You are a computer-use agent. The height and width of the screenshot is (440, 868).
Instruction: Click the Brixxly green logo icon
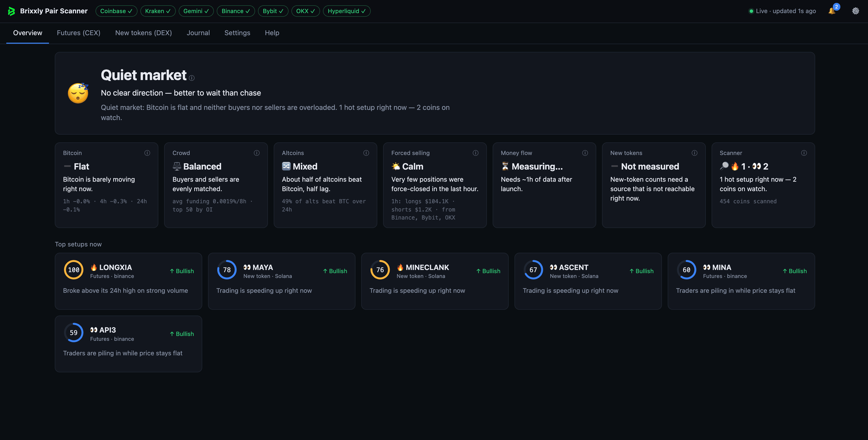(11, 11)
